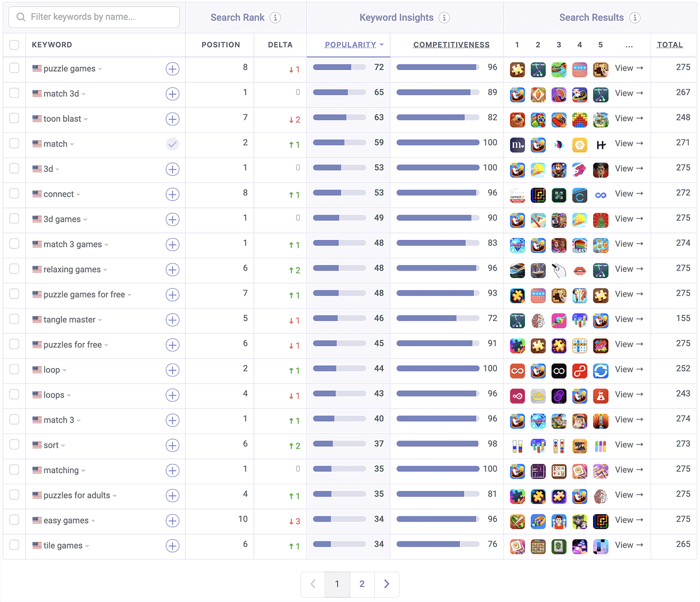Click competitiveness bar for 'tile games'
700x602 pixels.
pos(438,544)
